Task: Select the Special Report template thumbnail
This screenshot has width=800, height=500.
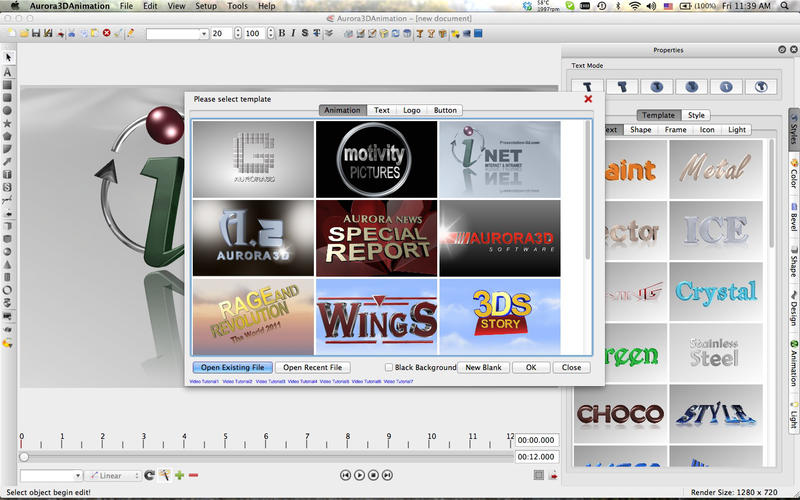Action: tap(377, 237)
